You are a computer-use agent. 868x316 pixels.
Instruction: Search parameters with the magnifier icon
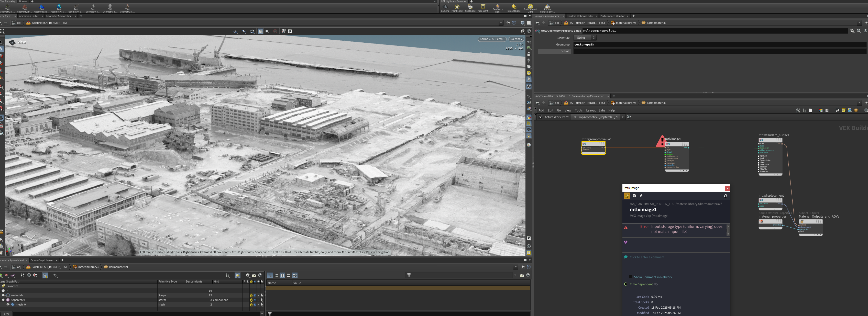[x=859, y=31]
